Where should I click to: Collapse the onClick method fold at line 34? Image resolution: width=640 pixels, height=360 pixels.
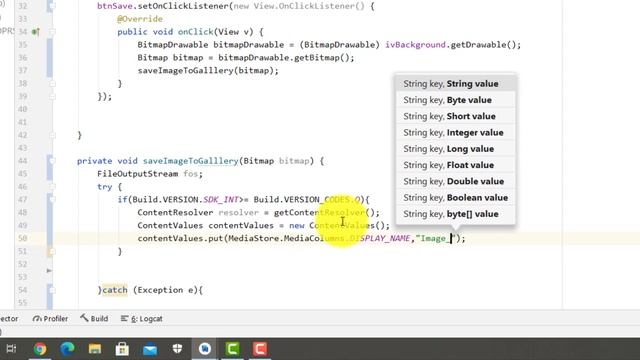(x=52, y=31)
